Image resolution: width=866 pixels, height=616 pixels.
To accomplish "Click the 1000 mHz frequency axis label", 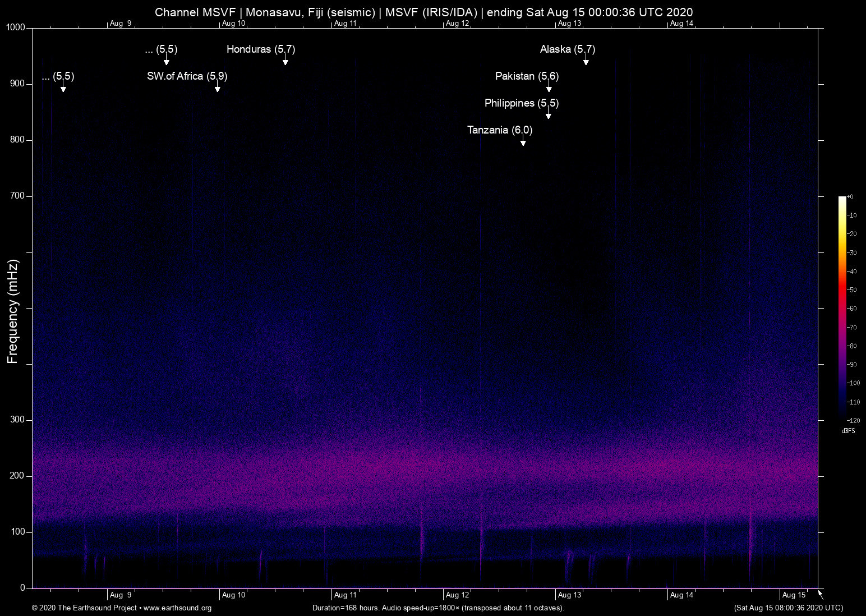I will (16, 27).
